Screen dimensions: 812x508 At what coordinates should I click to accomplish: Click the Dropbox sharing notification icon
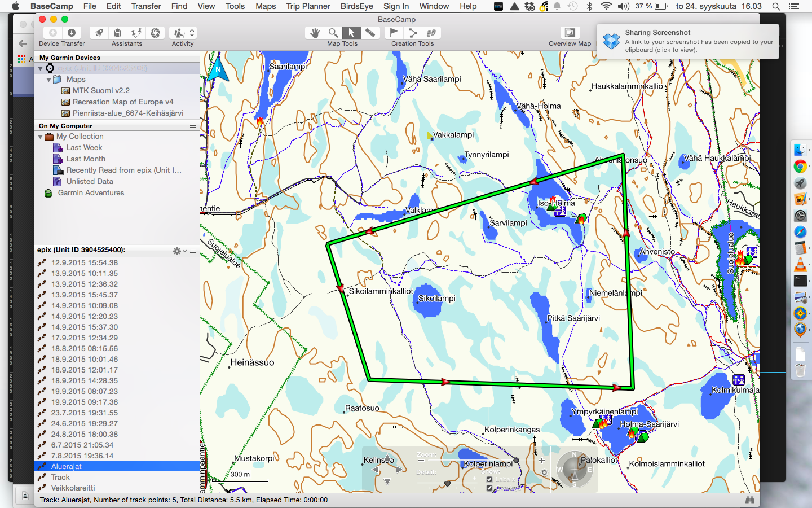611,41
